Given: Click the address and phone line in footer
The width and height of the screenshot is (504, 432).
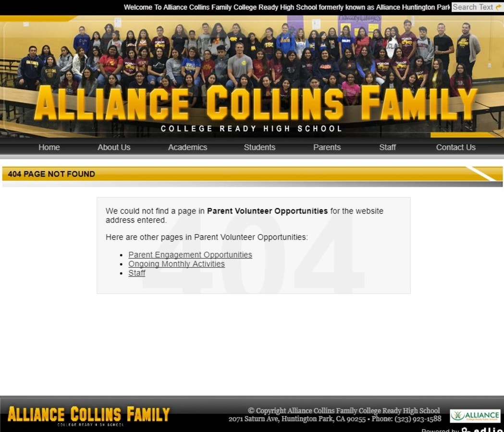Looking at the screenshot, I should pos(335,419).
